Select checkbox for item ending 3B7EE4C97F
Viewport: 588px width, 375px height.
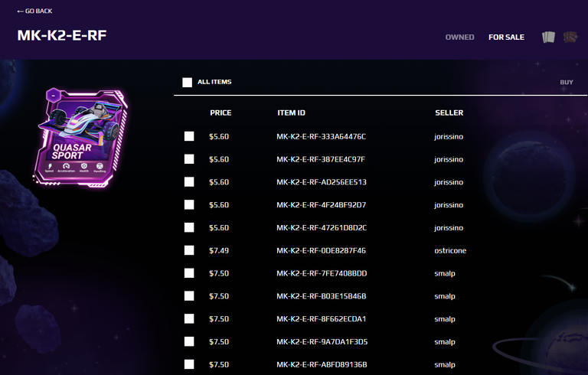tap(189, 159)
